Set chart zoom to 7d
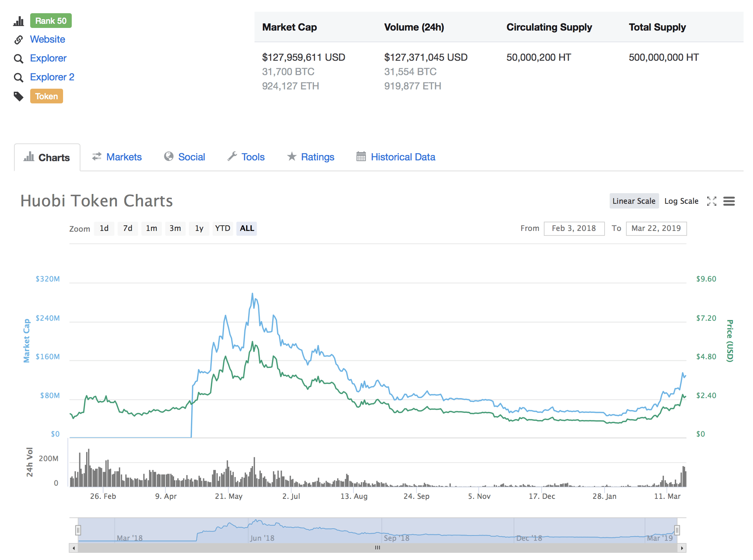 tap(128, 228)
